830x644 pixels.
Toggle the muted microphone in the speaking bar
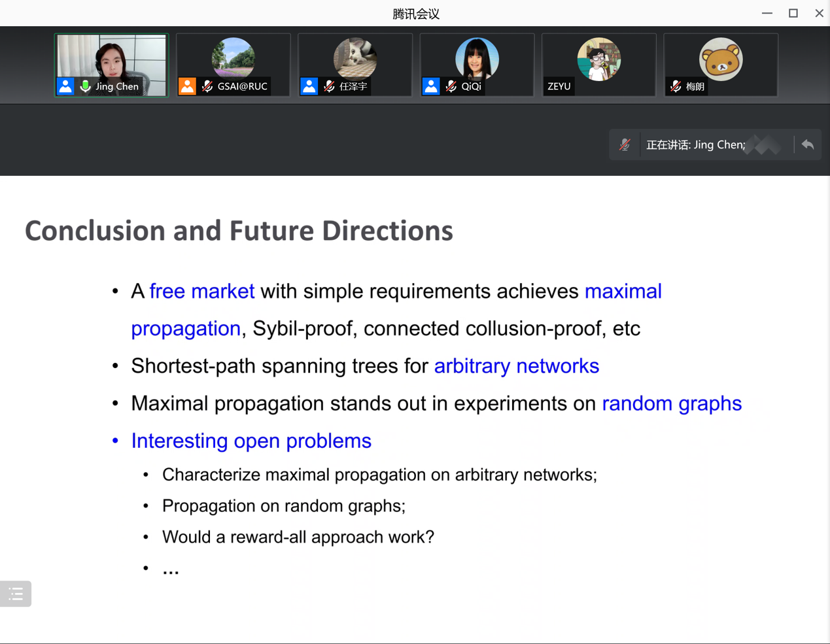click(625, 144)
